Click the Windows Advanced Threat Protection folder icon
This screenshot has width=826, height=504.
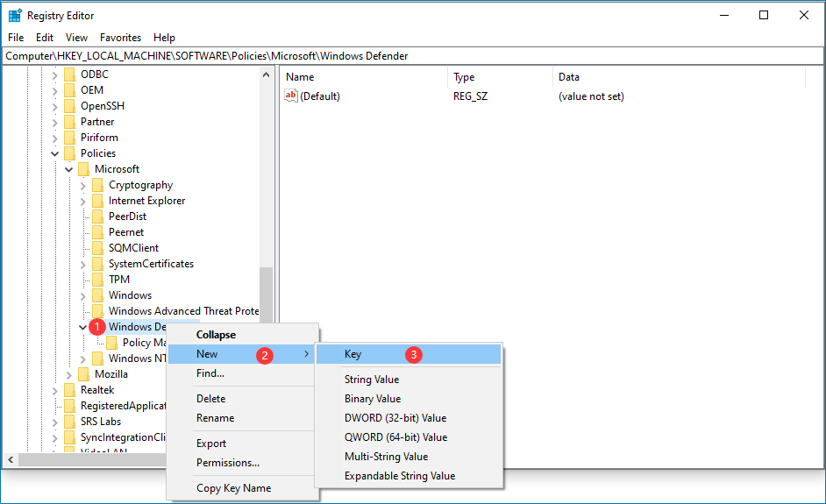click(97, 311)
